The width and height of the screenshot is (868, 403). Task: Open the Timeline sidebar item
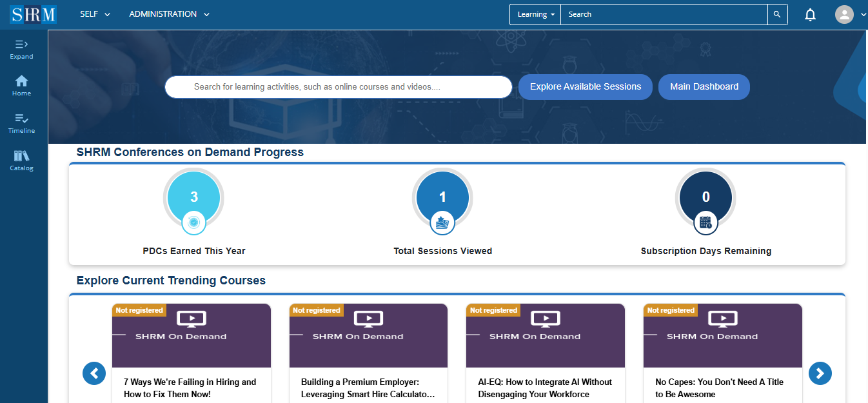[x=21, y=123]
